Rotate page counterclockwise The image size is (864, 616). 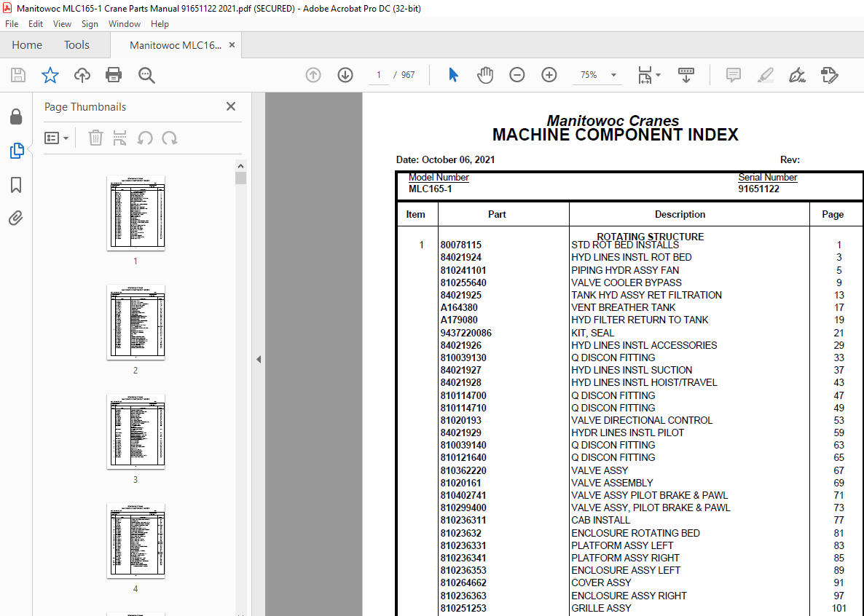[145, 138]
